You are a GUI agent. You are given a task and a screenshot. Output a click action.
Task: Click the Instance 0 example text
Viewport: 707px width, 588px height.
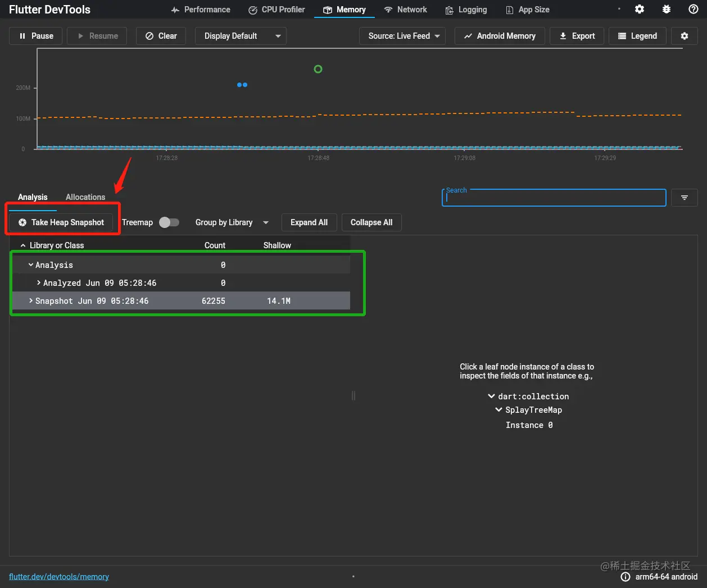pos(529,425)
